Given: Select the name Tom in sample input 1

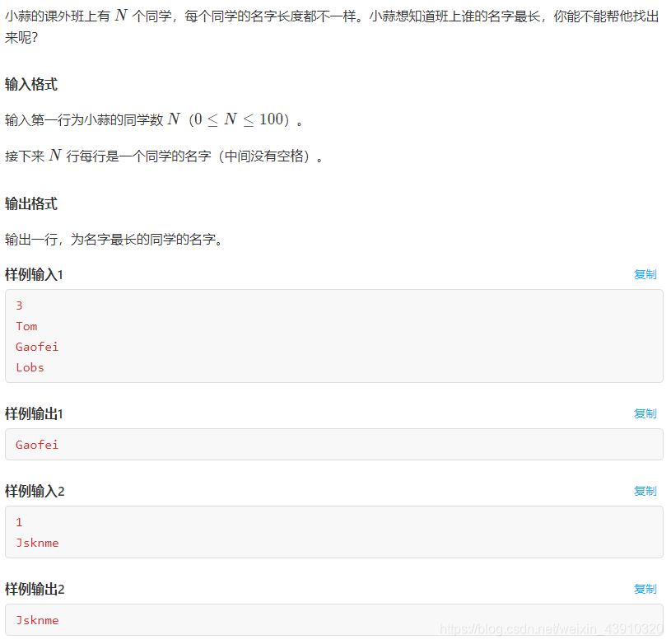Looking at the screenshot, I should (26, 326).
